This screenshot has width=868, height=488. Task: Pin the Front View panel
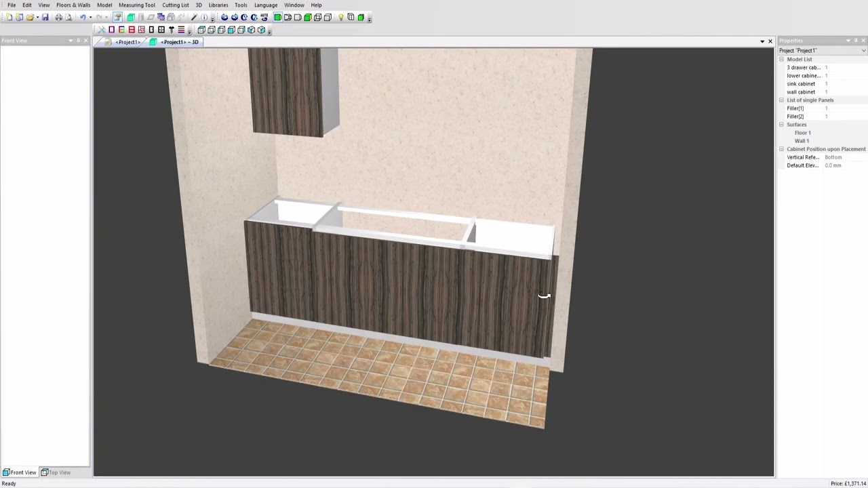[78, 41]
